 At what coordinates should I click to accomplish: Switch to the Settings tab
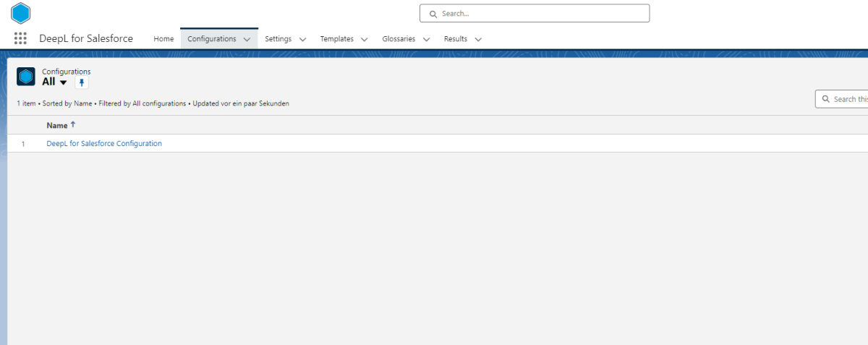click(x=278, y=39)
